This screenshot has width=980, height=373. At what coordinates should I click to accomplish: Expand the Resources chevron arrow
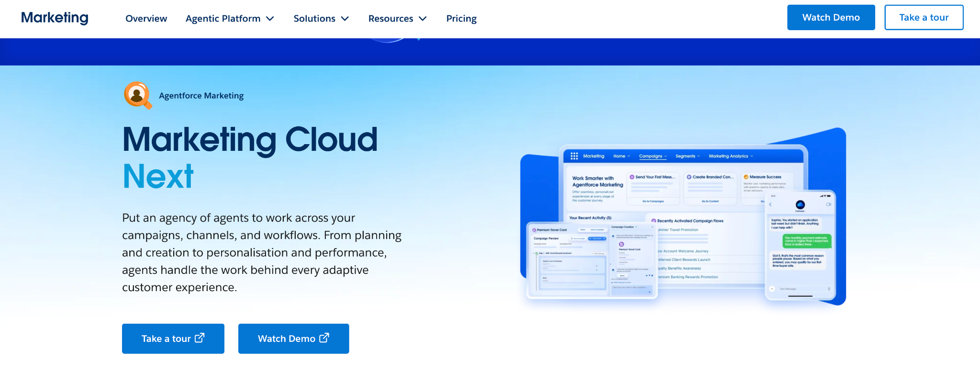(x=423, y=19)
